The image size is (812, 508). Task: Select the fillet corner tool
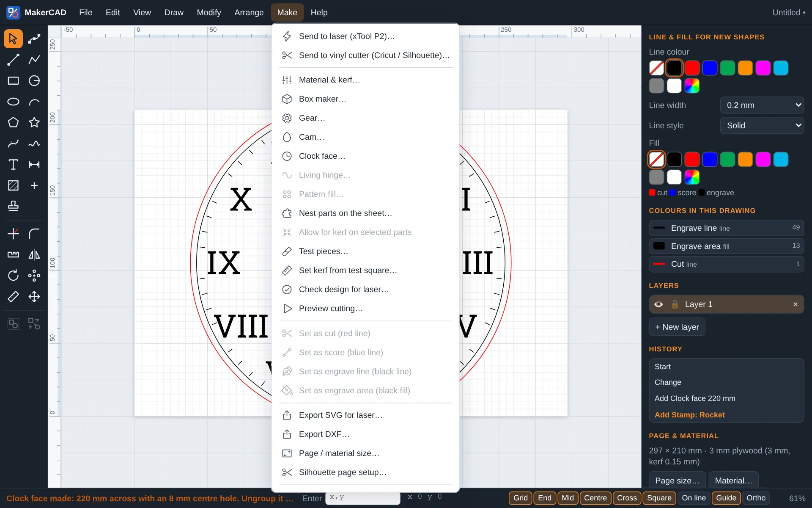click(34, 234)
